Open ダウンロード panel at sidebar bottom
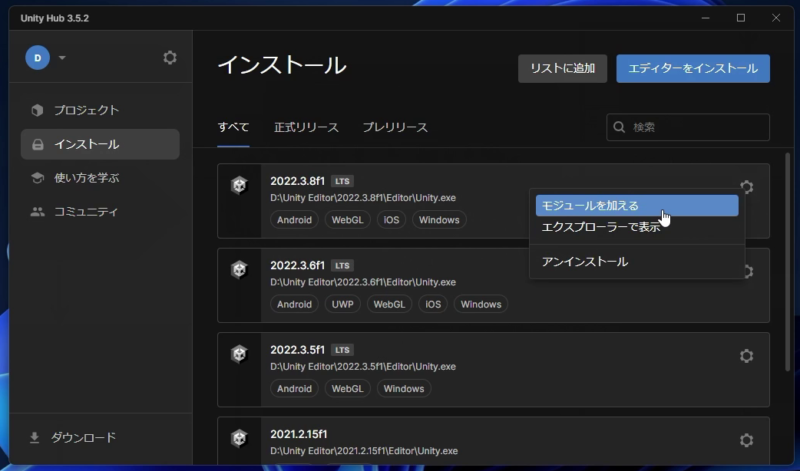The image size is (800, 471). click(83, 437)
